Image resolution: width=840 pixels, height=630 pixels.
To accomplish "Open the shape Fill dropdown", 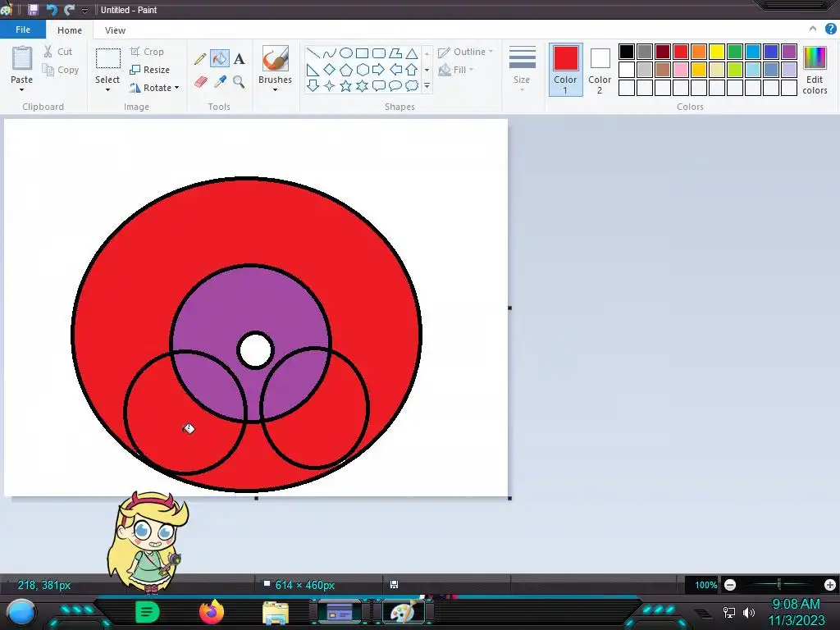I will tap(456, 70).
